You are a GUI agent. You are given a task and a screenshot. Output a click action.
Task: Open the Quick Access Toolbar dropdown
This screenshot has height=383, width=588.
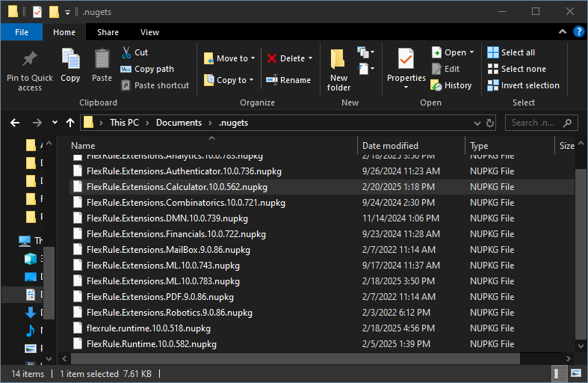[x=67, y=13]
